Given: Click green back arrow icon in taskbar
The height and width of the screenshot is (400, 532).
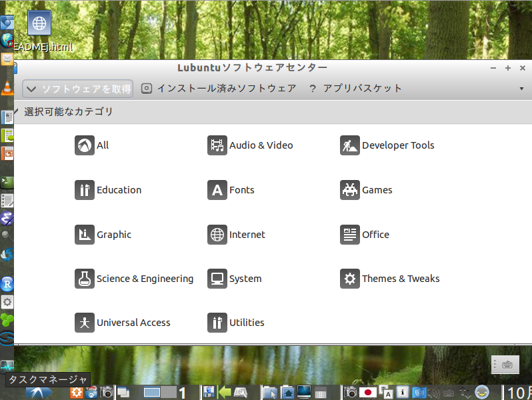Looking at the screenshot, I should (225, 393).
